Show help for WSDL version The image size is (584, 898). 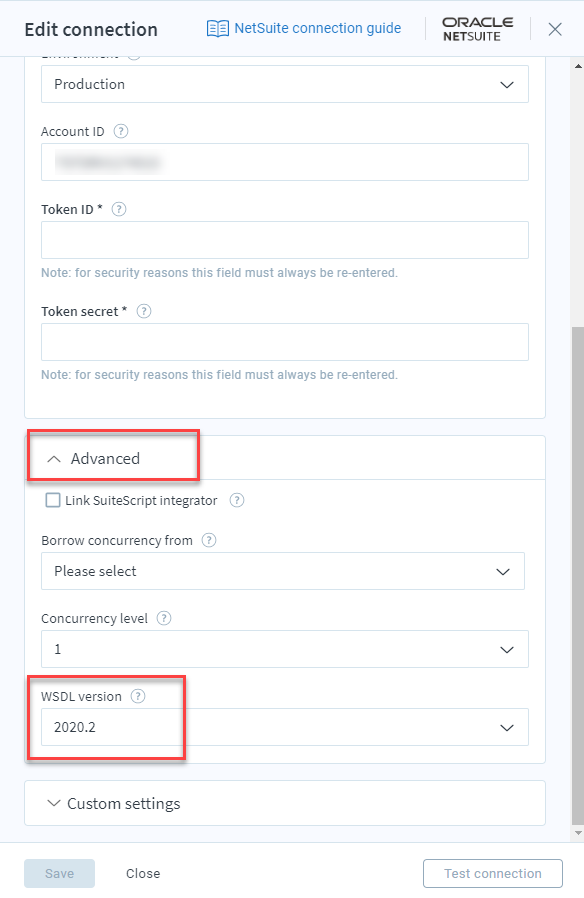click(x=138, y=696)
